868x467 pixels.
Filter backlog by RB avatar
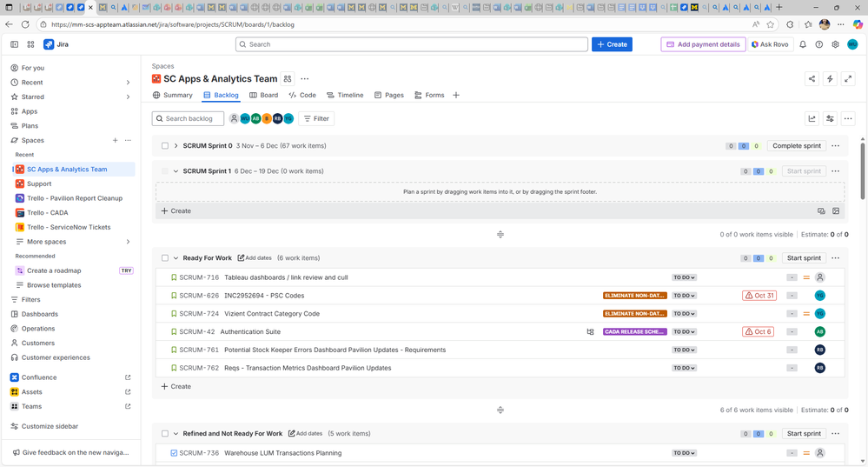(277, 118)
